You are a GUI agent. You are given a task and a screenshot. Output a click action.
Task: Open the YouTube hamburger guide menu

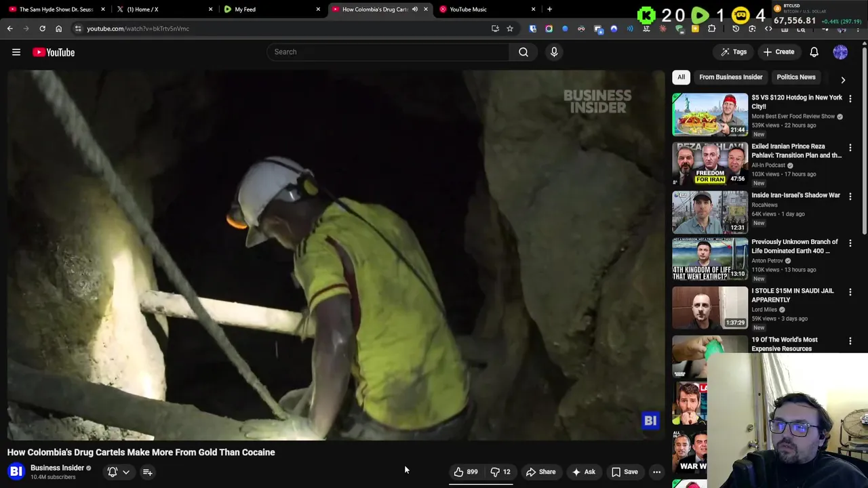click(x=16, y=52)
